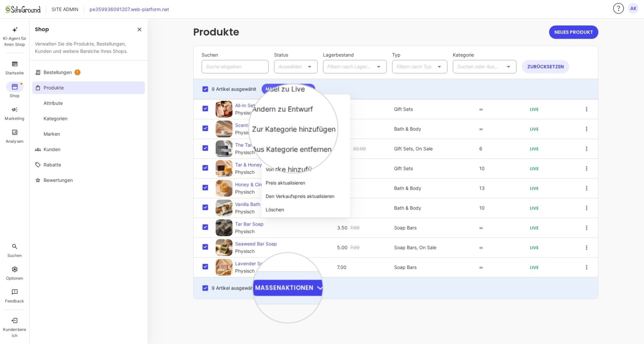Screen dimensions: 644x344
Task: Toggle the top select-all checkbox
Action: (205, 89)
